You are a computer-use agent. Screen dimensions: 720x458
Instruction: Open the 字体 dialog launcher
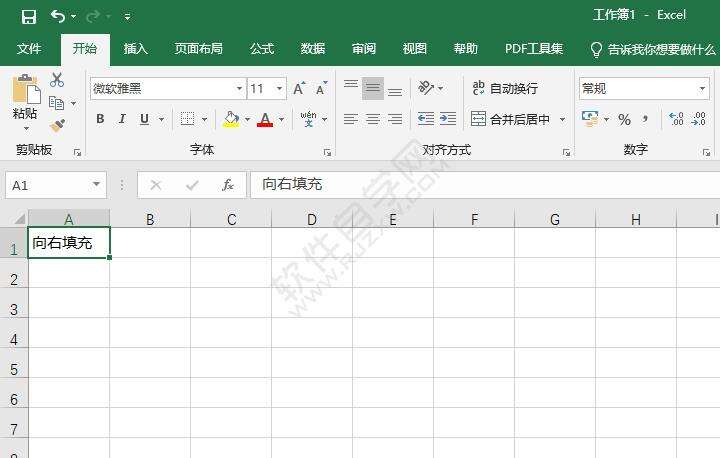click(x=327, y=152)
